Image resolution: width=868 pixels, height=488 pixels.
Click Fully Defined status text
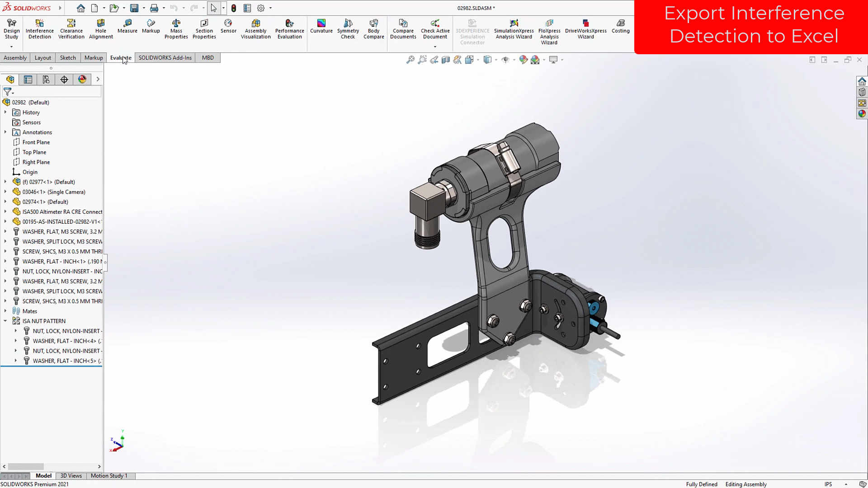pyautogui.click(x=702, y=484)
